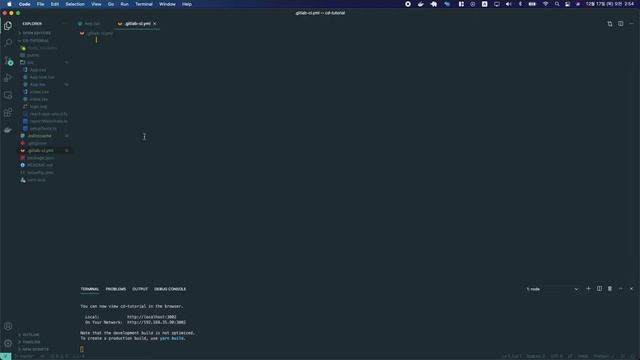640x360 pixels.
Task: Open the Source Control view
Action: pyautogui.click(x=8, y=61)
